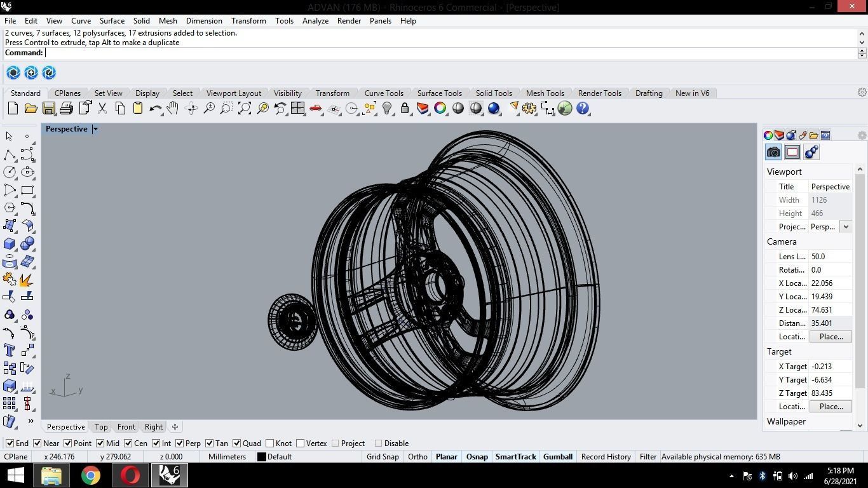
Task: Open the Perspective viewport title dropdown arrow
Action: [95, 129]
